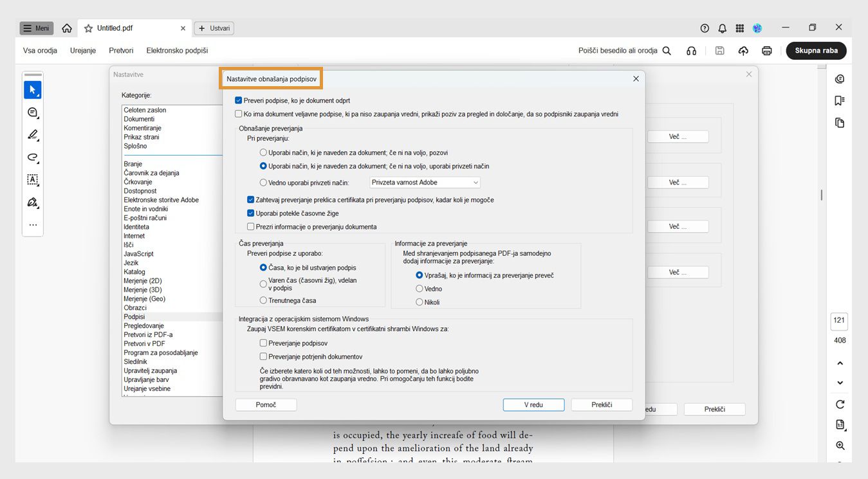Switch to the Untitled.pdf tab
This screenshot has height=479, width=868.
(x=134, y=28)
